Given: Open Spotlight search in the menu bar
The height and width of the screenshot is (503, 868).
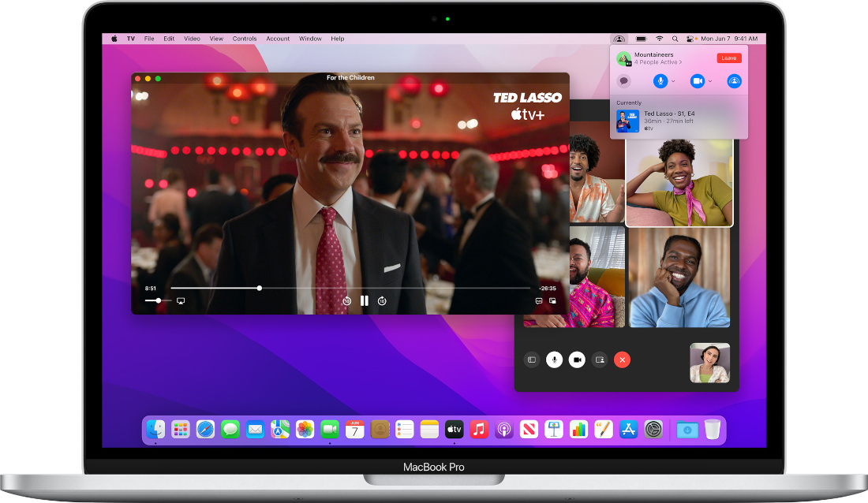Looking at the screenshot, I should point(675,39).
